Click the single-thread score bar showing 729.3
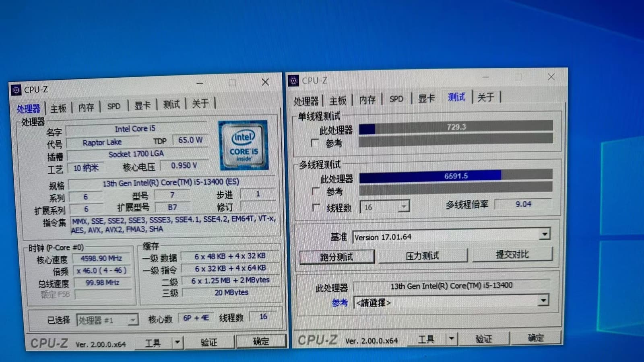Viewport: 644px width, 362px height. 456,127
